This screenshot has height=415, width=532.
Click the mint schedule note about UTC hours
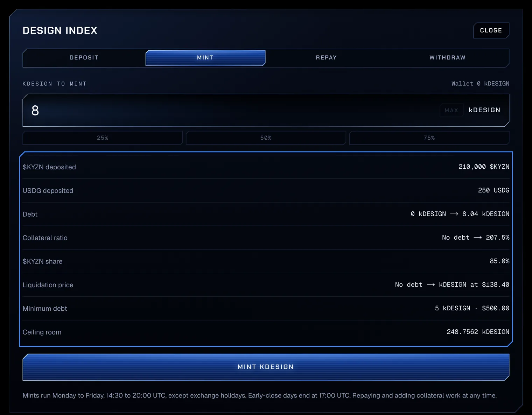click(x=260, y=395)
